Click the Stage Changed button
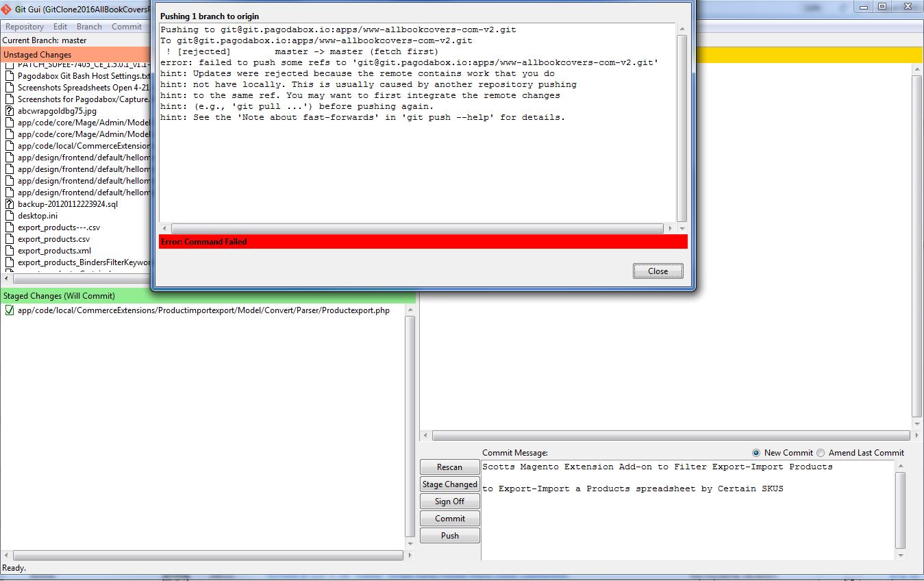Screen dimensions: 924x581 point(449,484)
